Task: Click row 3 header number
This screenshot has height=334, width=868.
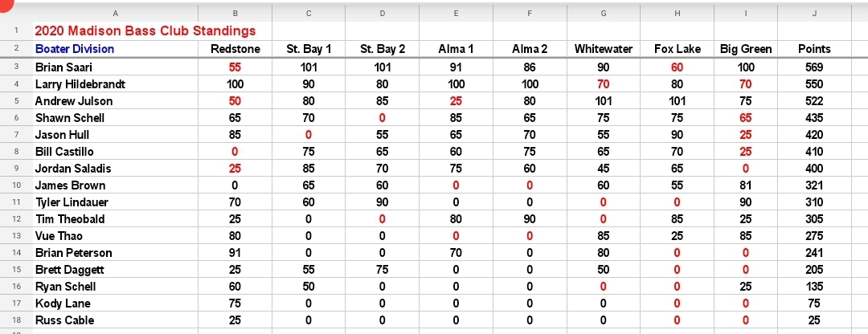Action: click(x=16, y=67)
